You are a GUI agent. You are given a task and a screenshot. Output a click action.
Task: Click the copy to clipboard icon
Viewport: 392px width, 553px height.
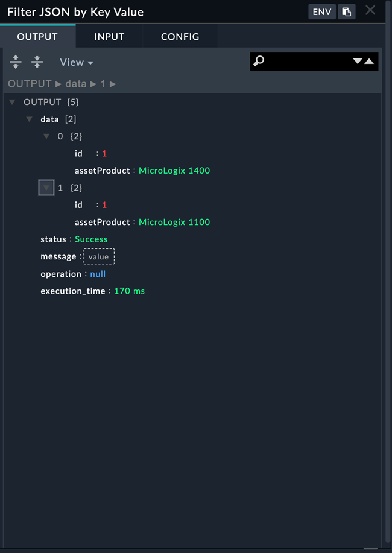(346, 12)
